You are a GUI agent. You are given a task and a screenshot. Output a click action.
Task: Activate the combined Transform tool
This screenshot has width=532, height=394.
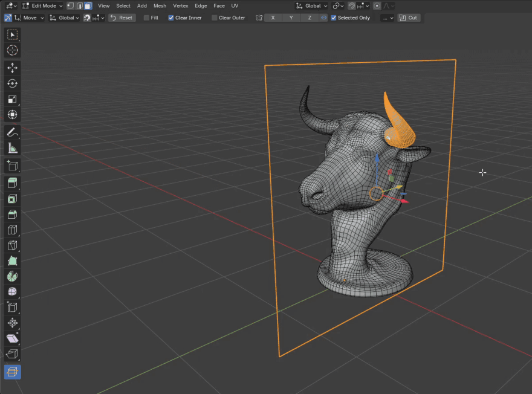[12, 115]
